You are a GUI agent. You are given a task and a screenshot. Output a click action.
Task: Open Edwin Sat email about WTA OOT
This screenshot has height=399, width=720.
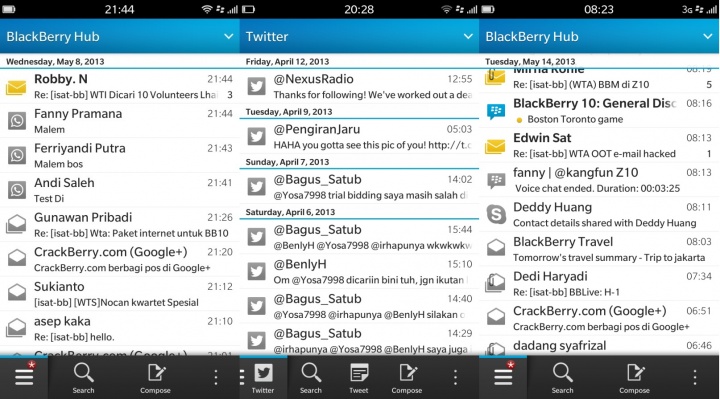[599, 146]
